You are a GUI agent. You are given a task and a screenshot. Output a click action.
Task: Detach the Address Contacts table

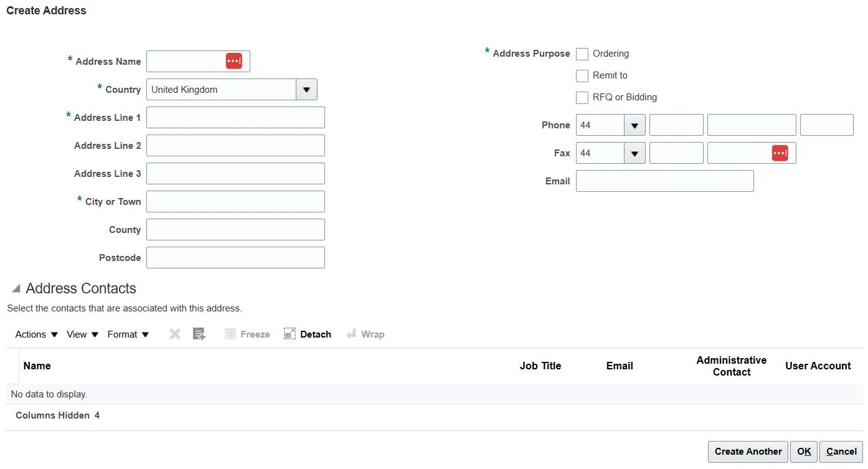[x=308, y=334]
